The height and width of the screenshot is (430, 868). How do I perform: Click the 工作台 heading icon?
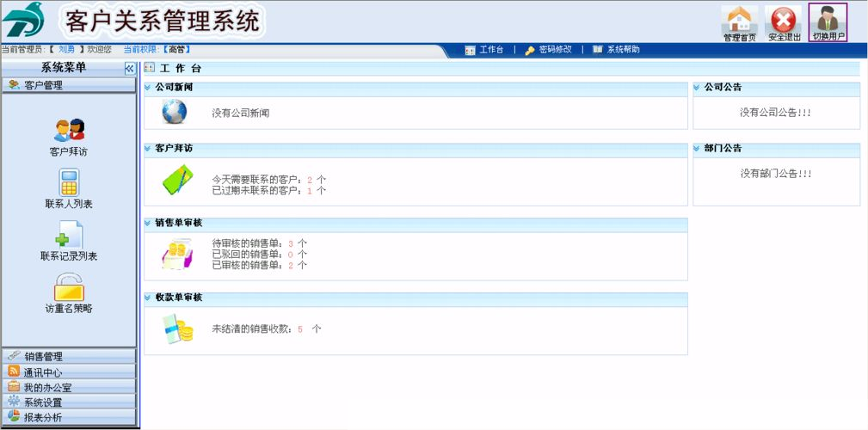click(x=149, y=68)
